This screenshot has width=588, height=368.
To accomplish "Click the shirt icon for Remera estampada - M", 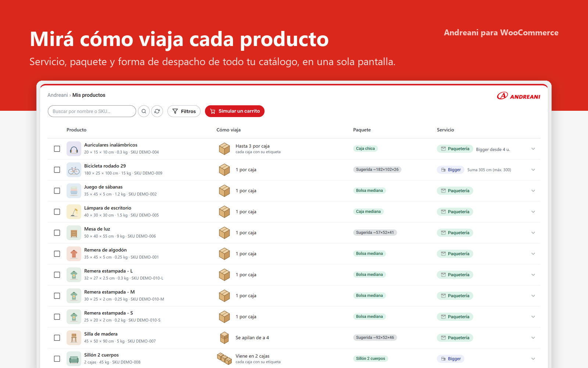I will pyautogui.click(x=74, y=296).
